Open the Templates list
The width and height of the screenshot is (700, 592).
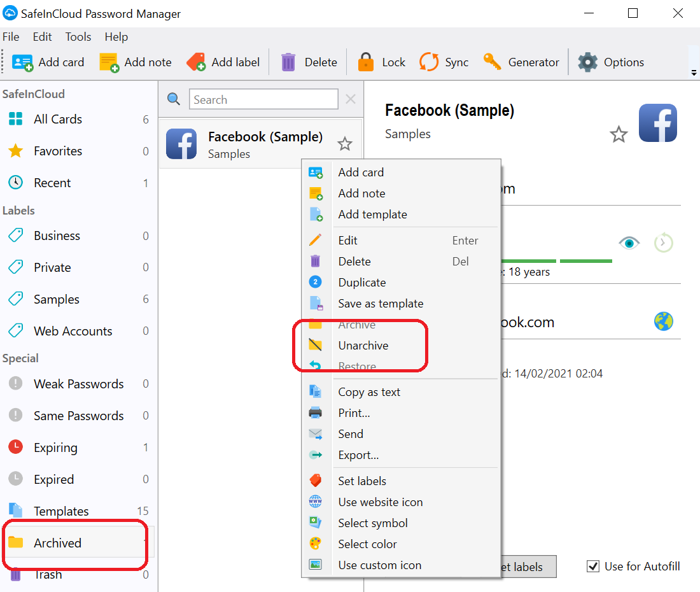click(78, 511)
